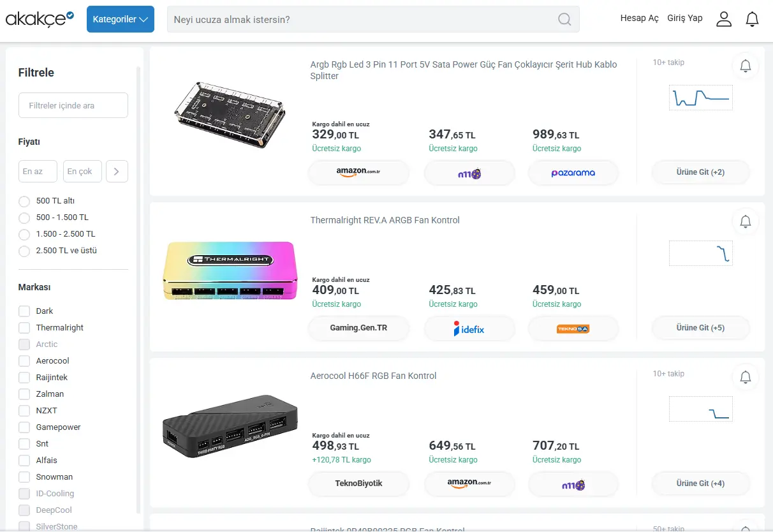The width and height of the screenshot is (773, 532).
Task: Apply price range with arrow button
Action: click(117, 171)
